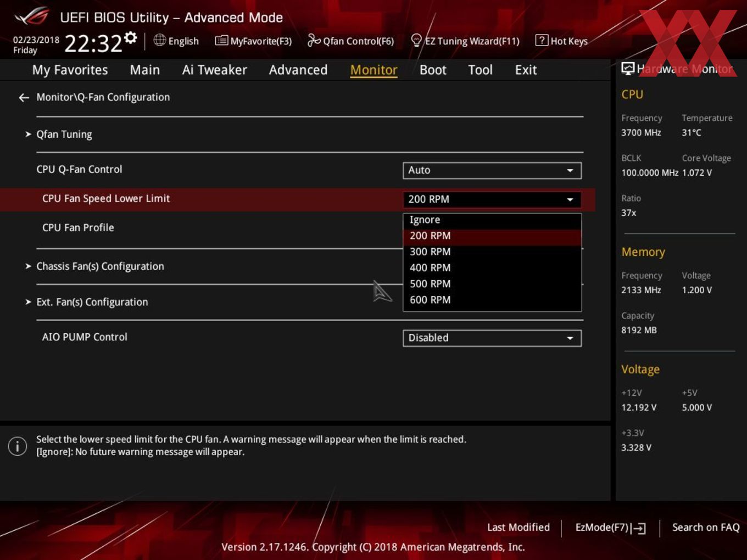Click memory frequency 2133 MHz
This screenshot has width=747, height=560.
click(x=641, y=290)
